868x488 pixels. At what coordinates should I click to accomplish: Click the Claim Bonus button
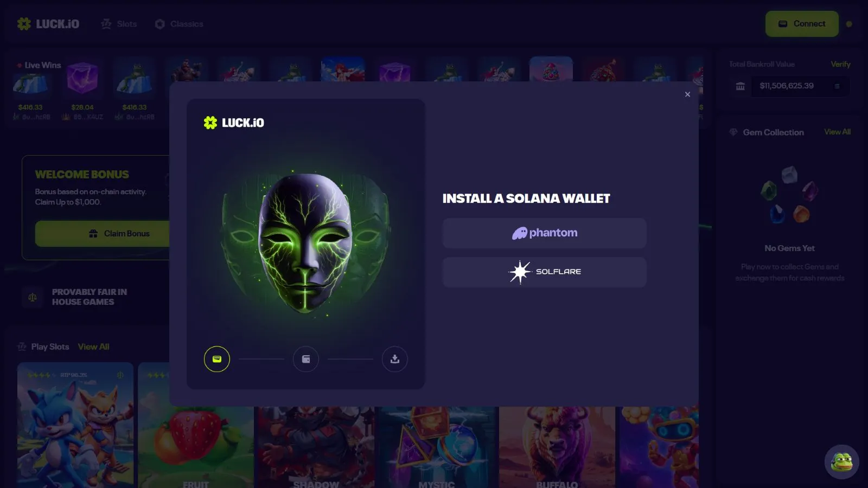coord(103,234)
